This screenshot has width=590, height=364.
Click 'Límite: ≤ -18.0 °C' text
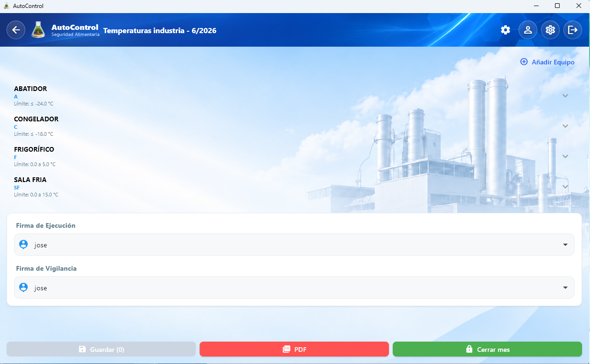(x=34, y=134)
